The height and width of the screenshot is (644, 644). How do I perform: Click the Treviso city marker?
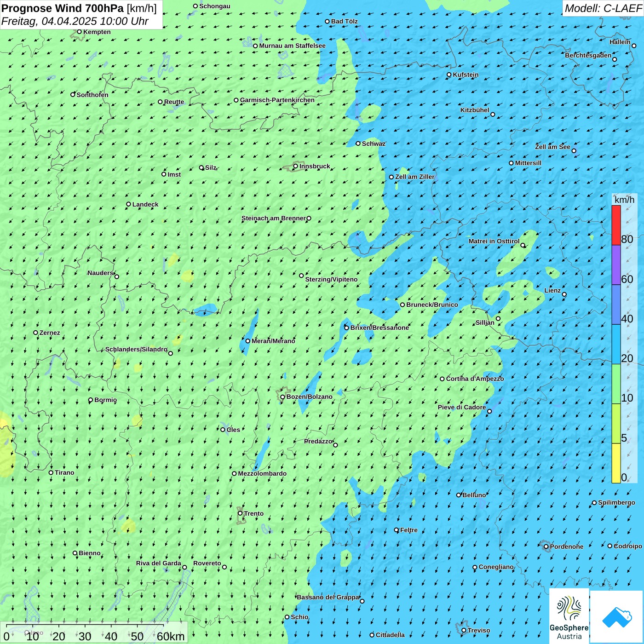click(464, 630)
